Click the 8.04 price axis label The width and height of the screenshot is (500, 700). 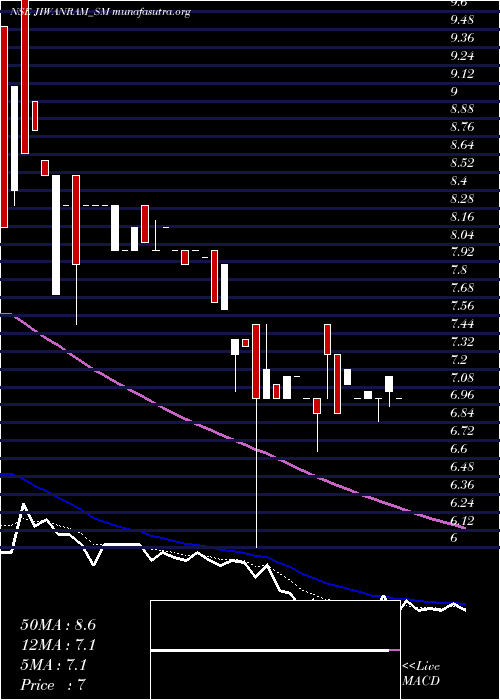tap(462, 234)
